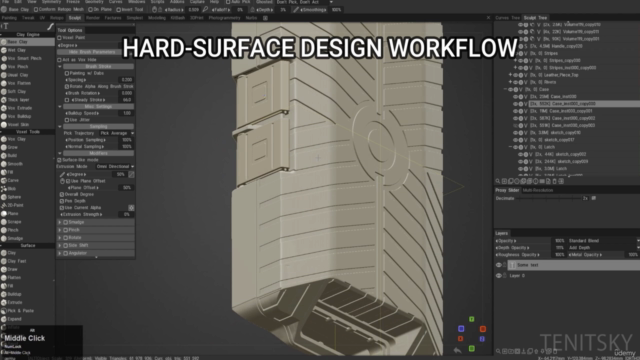
Task: Switch to the Modeling workspace tab
Action: [x=157, y=18]
